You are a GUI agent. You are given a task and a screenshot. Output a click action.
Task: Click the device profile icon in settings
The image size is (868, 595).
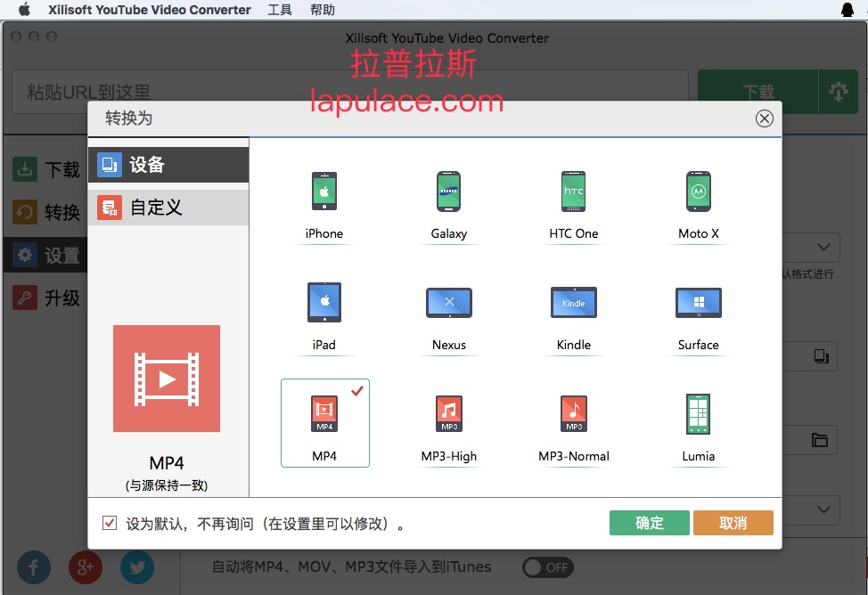coord(821,356)
